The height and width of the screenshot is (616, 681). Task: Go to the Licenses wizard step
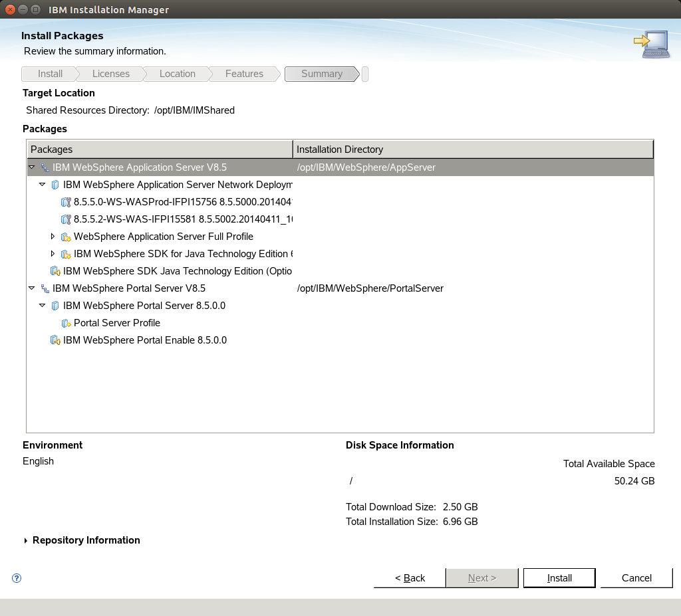pyautogui.click(x=111, y=74)
